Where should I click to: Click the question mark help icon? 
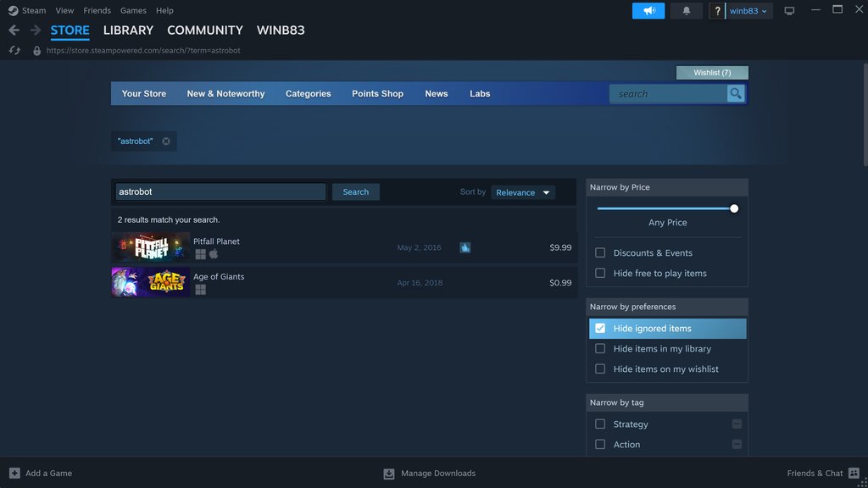pos(717,10)
